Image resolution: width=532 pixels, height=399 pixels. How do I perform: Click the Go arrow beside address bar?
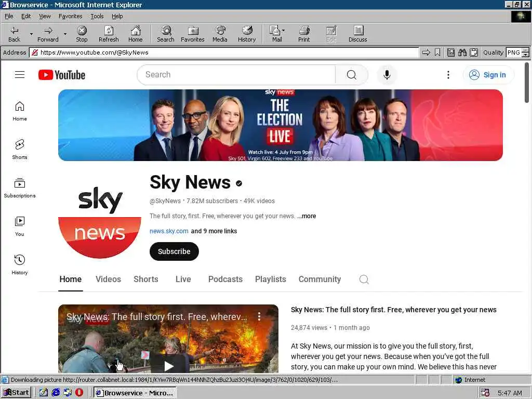coord(426,52)
